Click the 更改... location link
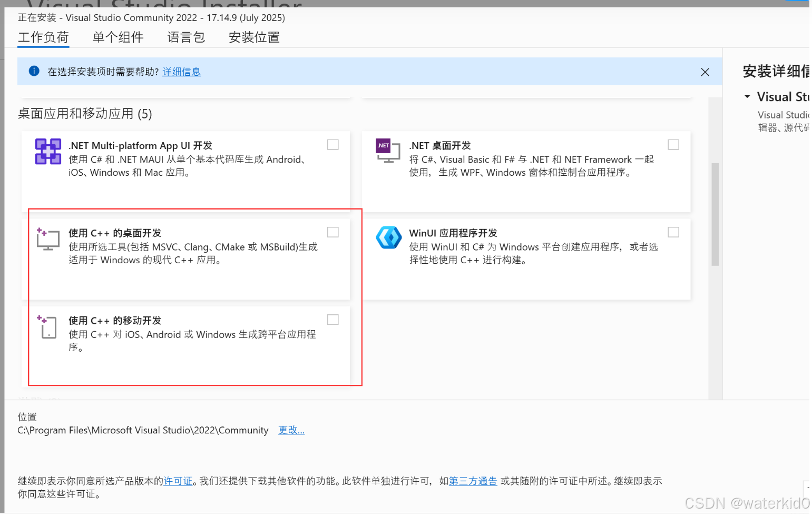 pos(291,430)
